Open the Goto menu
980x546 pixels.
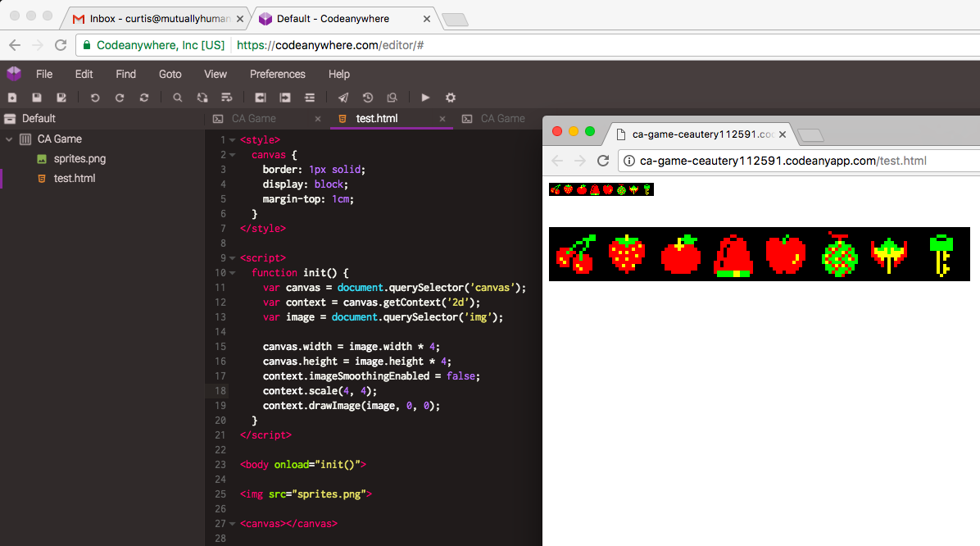(x=170, y=74)
